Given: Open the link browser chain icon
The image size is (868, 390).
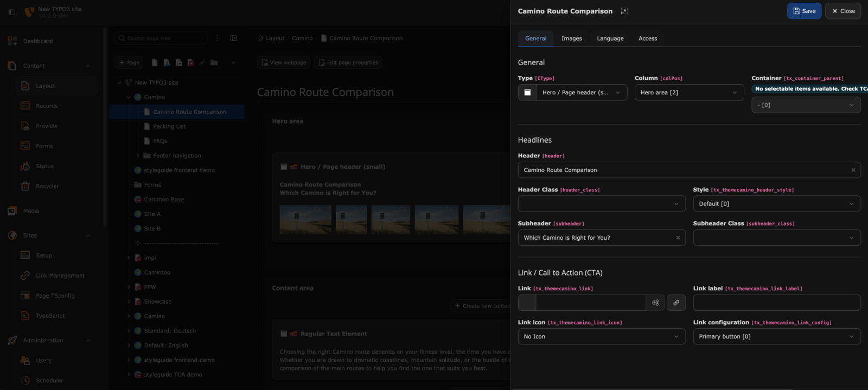Looking at the screenshot, I should tap(676, 303).
